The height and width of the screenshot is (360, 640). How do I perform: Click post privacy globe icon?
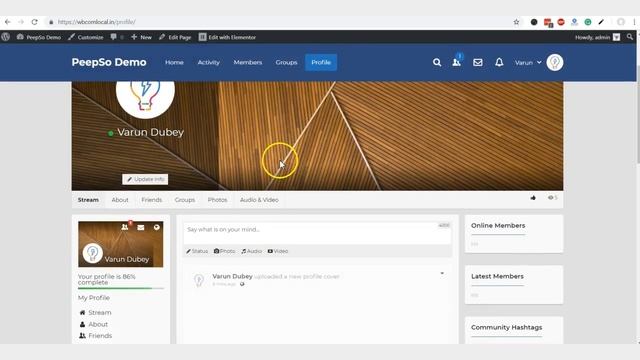click(x=242, y=284)
